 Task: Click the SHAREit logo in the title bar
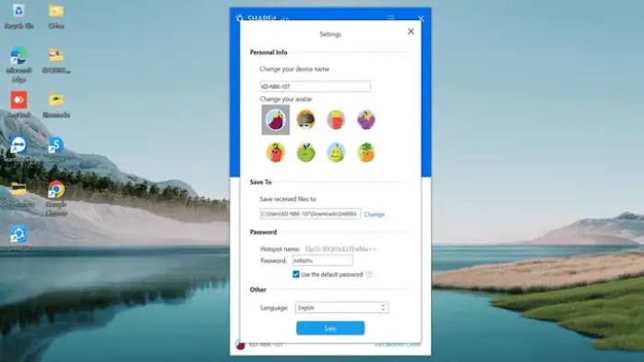(x=240, y=18)
